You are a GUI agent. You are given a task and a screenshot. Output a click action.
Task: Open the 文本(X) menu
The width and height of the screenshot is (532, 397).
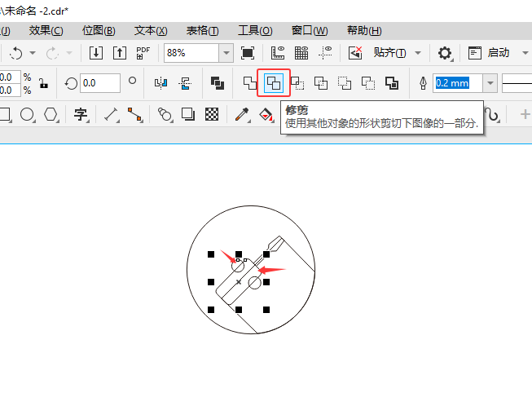point(151,31)
